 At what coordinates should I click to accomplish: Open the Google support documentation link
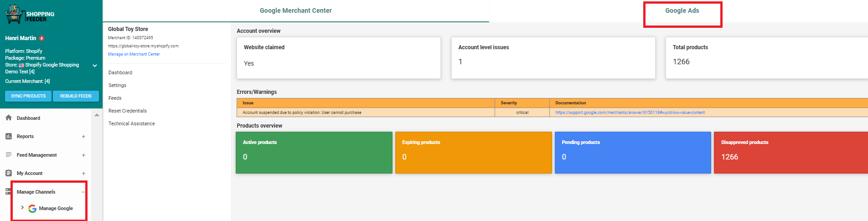630,113
